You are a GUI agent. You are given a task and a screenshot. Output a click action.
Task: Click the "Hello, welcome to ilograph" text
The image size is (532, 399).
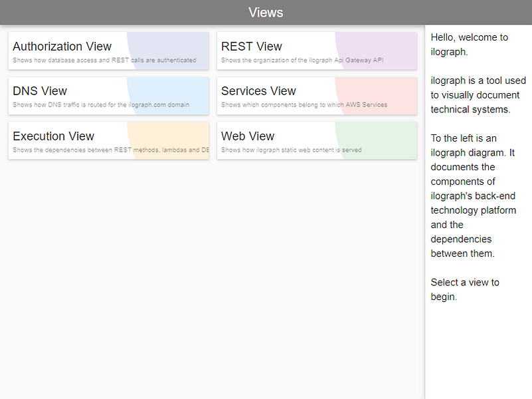pyautogui.click(x=469, y=45)
